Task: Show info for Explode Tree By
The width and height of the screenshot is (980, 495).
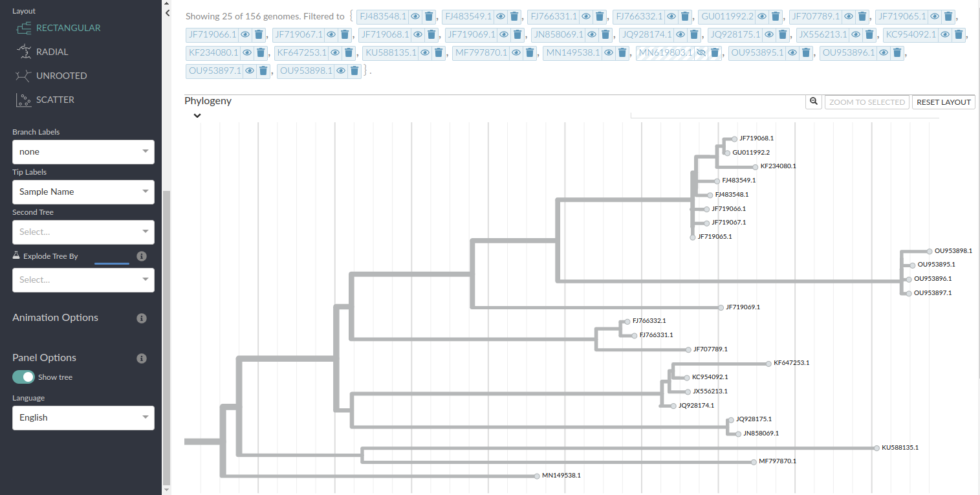Action: point(142,257)
